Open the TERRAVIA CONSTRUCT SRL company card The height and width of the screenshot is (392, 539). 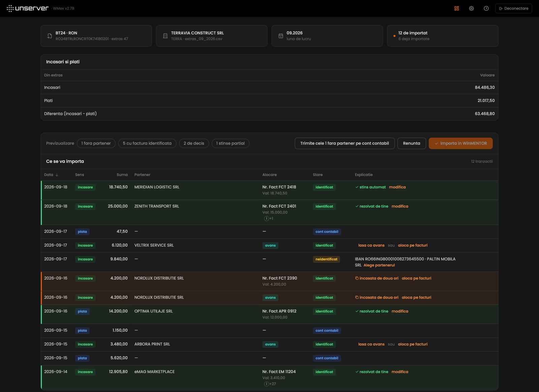click(x=212, y=36)
